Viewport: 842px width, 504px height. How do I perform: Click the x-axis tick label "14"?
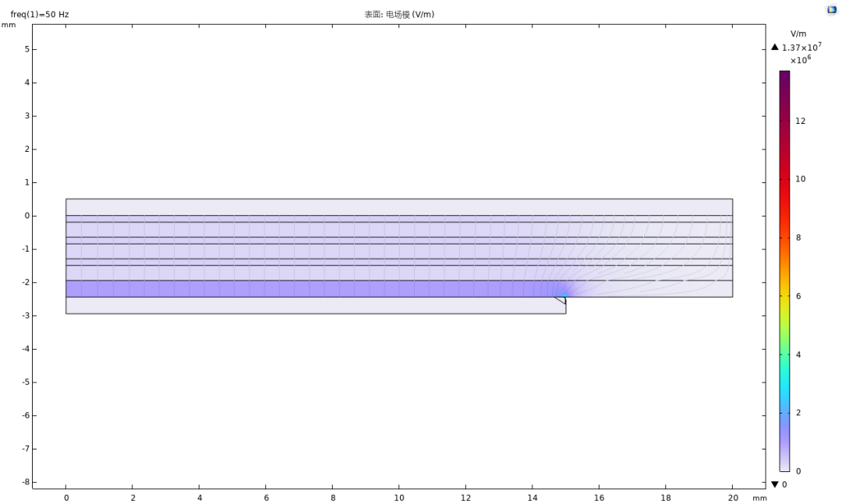point(532,498)
